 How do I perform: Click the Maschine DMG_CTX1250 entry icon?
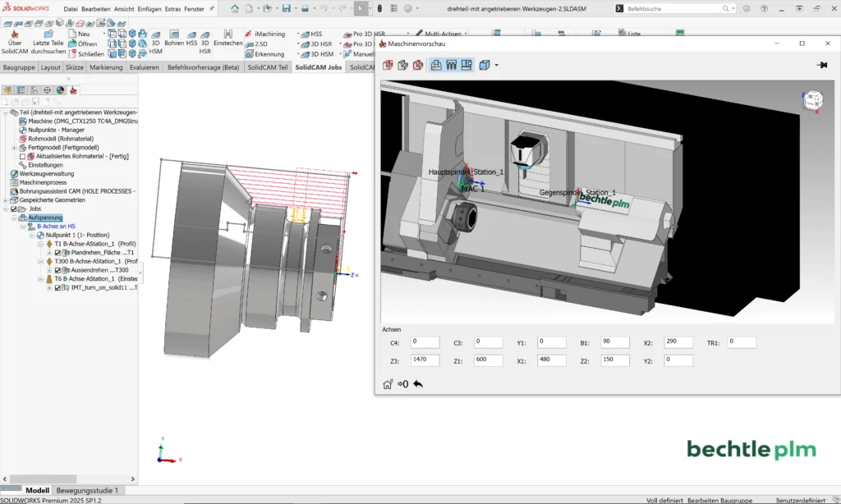click(22, 120)
